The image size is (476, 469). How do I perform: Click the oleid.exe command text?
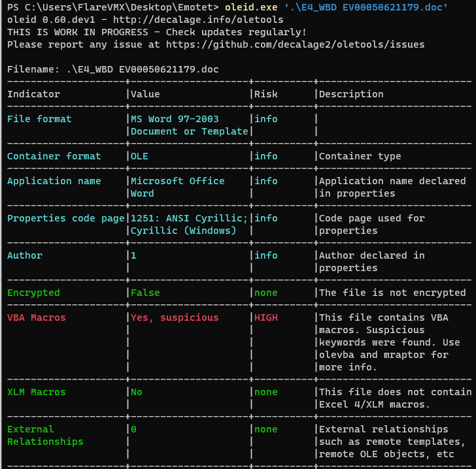251,7
